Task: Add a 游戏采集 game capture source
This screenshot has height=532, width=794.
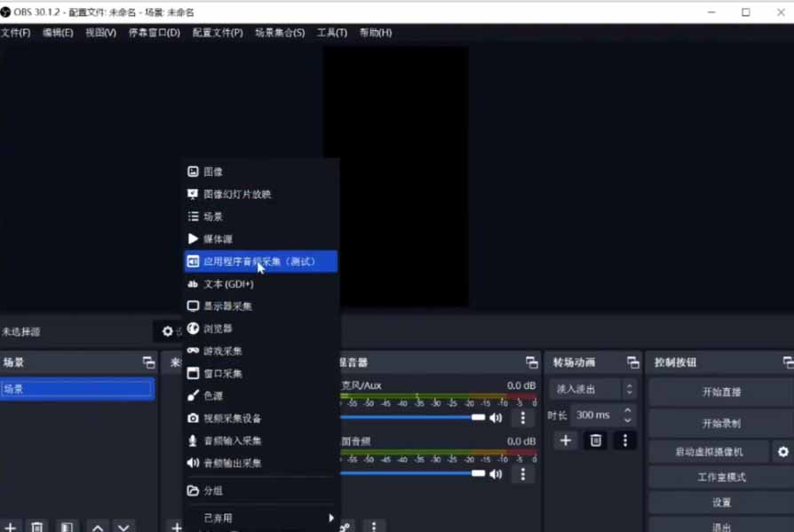Action: (222, 351)
